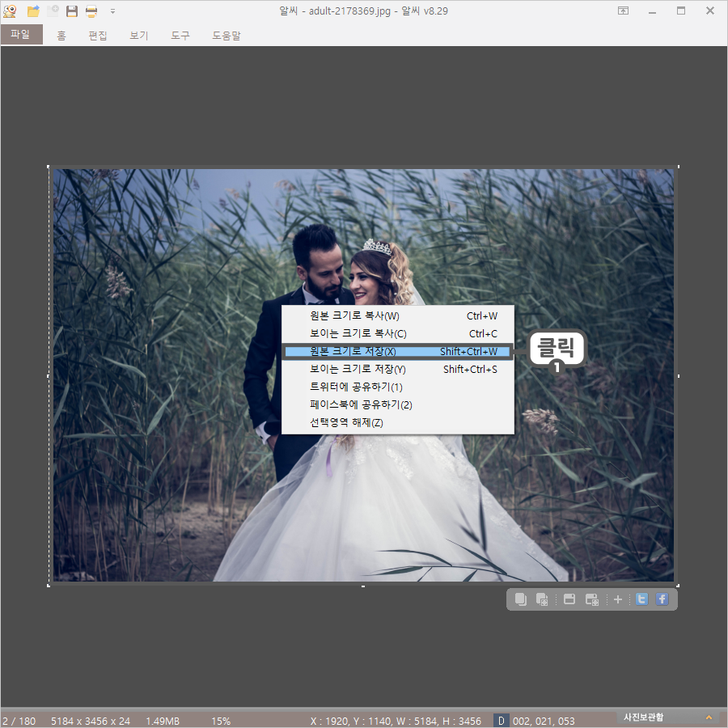Click the D color indicator in status bar
Screen dimensions: 728x728
coord(501,721)
